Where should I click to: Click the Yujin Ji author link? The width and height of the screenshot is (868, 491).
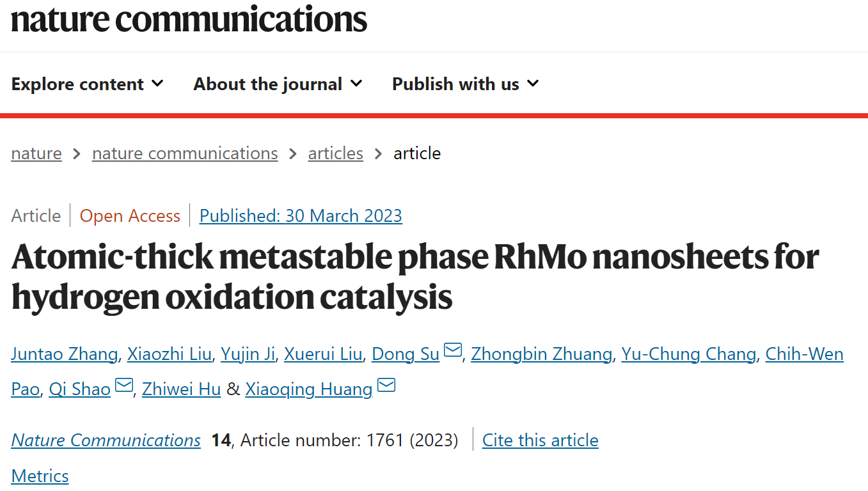click(248, 354)
